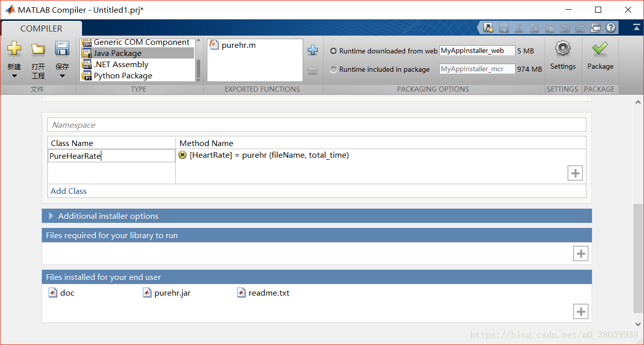Edit the MyAppInstaller_web name field
Viewport: 644px width, 345px height.
[477, 51]
